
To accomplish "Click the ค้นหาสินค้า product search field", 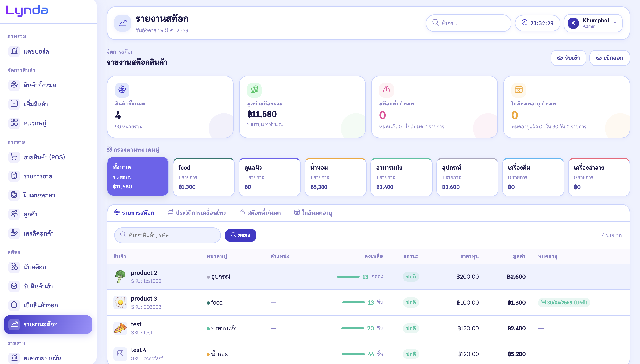I will coord(168,235).
